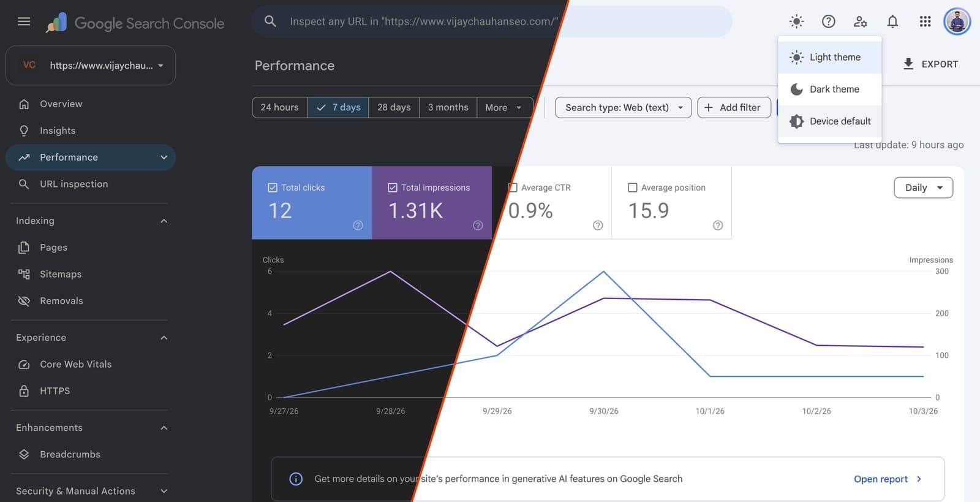Click the download icon next to EXPORT

908,64
